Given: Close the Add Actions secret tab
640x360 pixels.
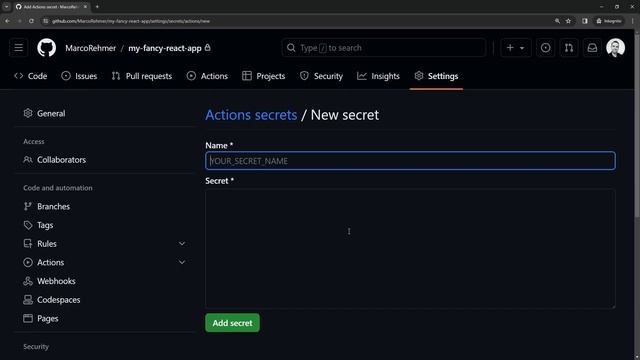Looking at the screenshot, I should [85, 7].
